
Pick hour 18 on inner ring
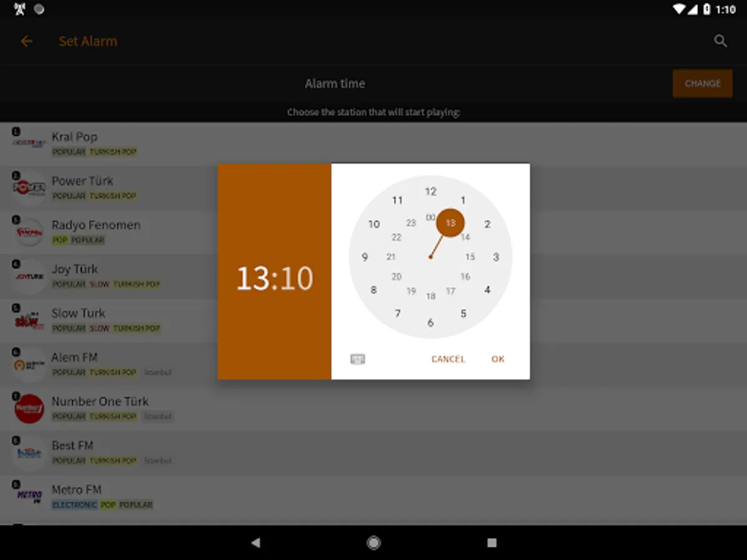pyautogui.click(x=431, y=296)
